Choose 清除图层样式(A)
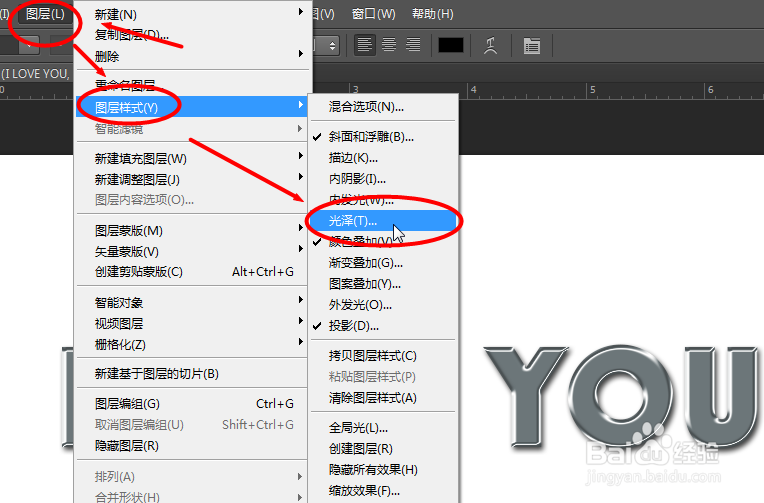This screenshot has height=503, width=764. (x=383, y=398)
